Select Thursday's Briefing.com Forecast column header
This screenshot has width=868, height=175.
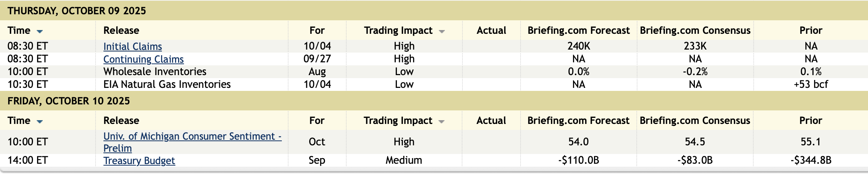(579, 30)
